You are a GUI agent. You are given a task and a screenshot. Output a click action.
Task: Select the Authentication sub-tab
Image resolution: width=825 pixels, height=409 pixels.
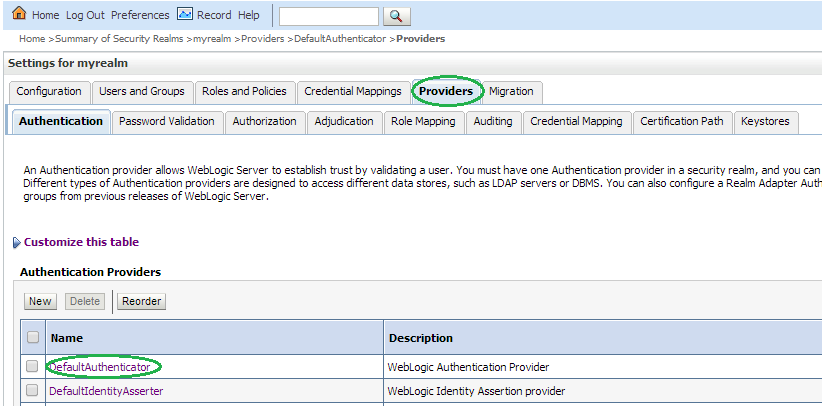coord(61,122)
